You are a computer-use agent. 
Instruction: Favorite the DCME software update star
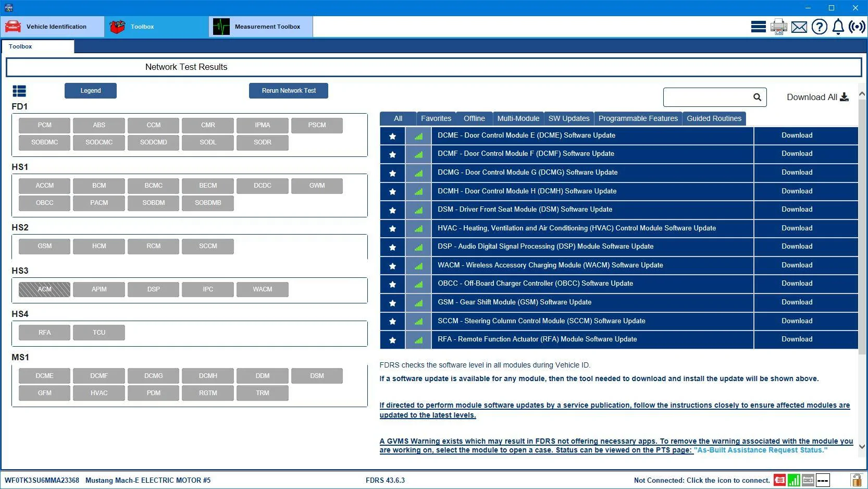coord(393,136)
